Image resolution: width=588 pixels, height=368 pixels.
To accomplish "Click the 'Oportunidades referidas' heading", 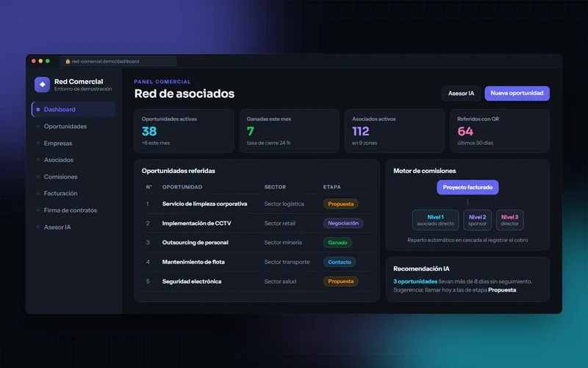I will 178,171.
